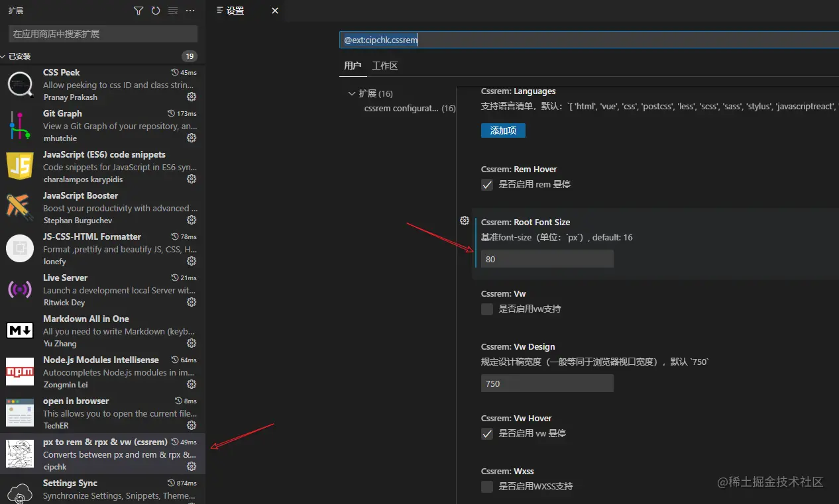Viewport: 839px width, 504px height.
Task: Click Settings Sync cloud logo
Action: (20, 493)
